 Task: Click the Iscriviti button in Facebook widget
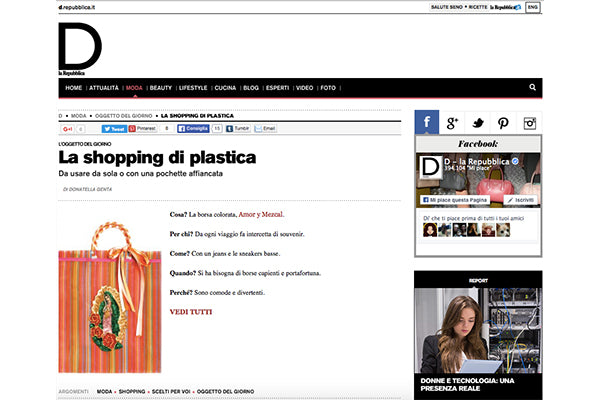click(x=520, y=200)
